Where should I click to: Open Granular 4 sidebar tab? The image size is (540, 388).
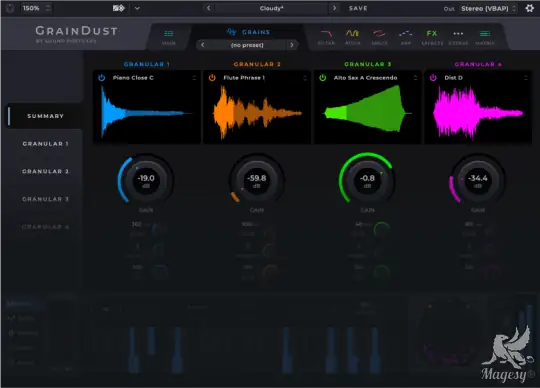[x=45, y=227]
